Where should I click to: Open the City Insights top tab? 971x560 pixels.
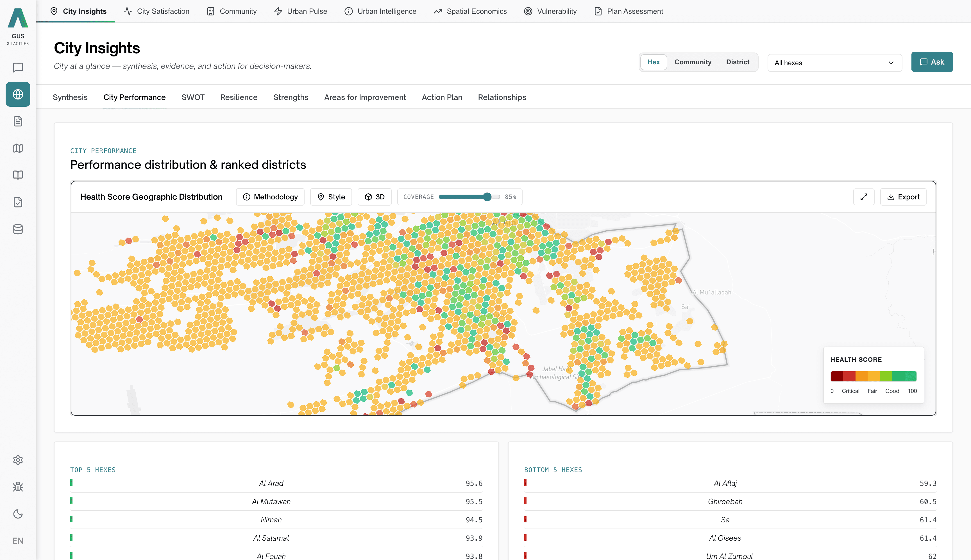(78, 11)
